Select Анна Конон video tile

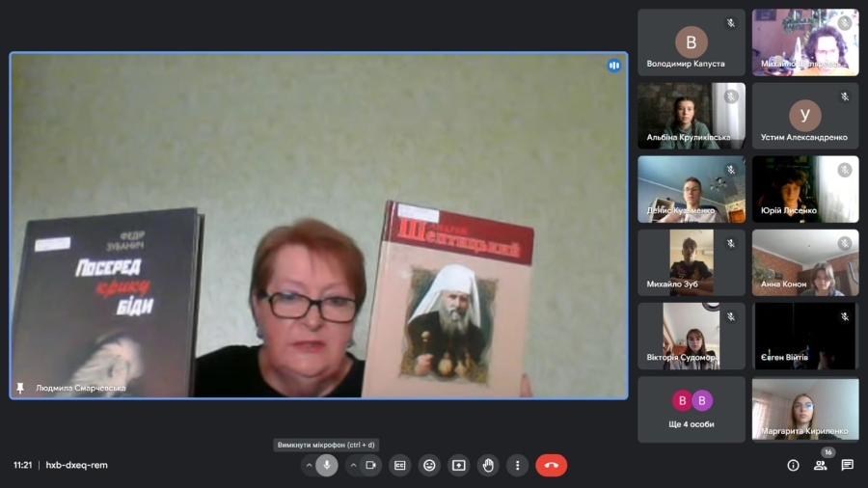click(805, 263)
